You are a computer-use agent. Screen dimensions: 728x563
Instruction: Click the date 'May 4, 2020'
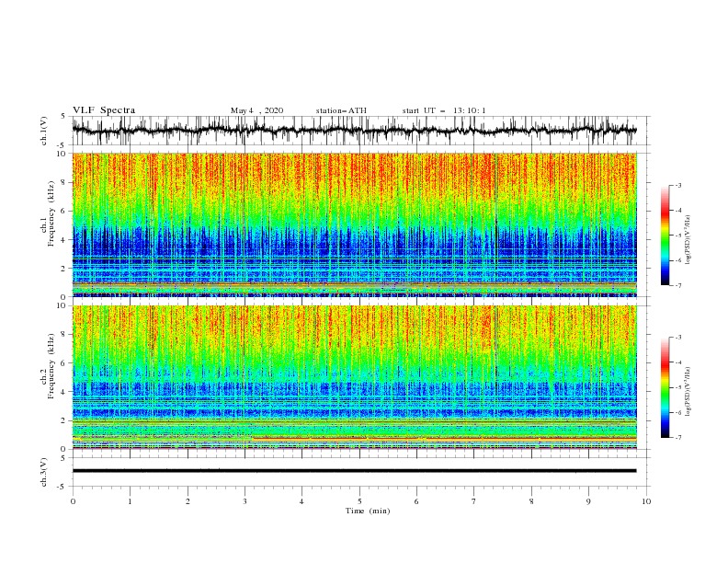(256, 110)
